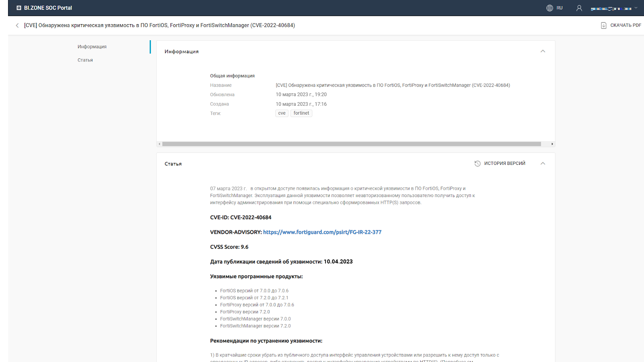Click the page title with CVE-2022-40684
644x362 pixels.
[159, 25]
